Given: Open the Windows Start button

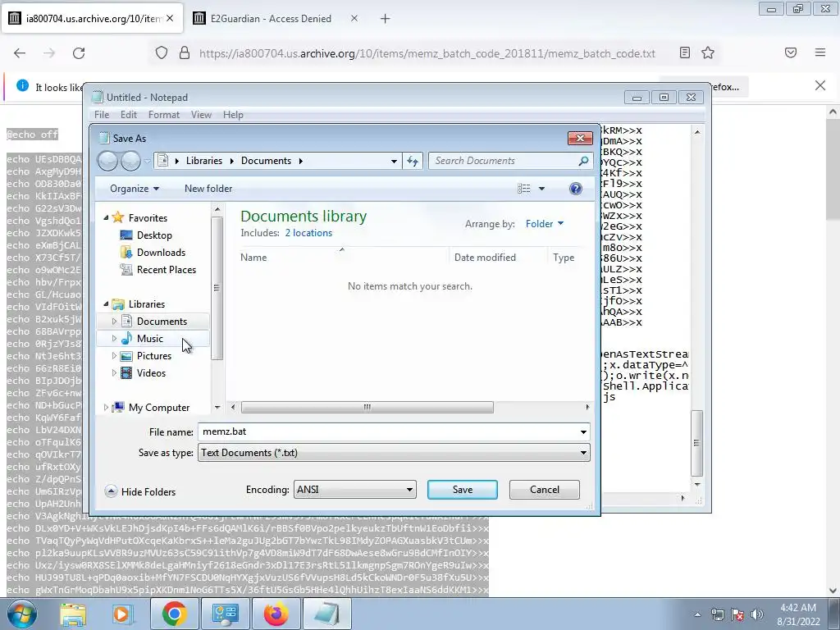Looking at the screenshot, I should pyautogui.click(x=21, y=614).
